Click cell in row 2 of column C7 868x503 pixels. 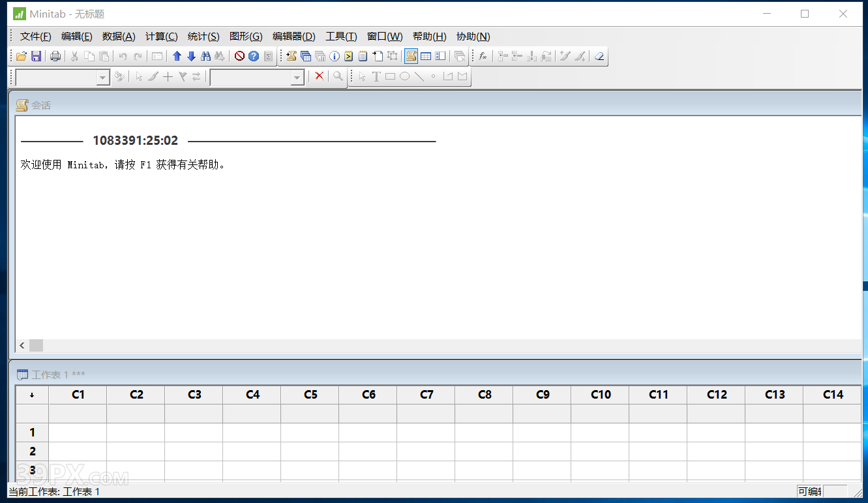pos(426,451)
